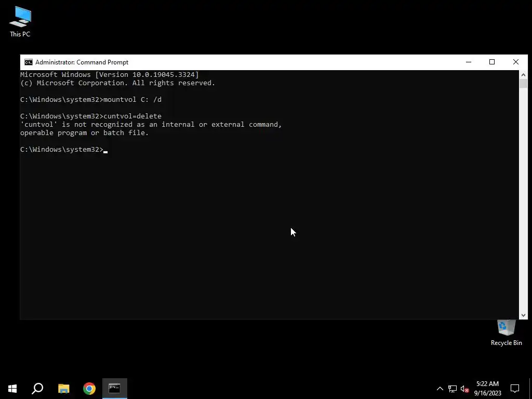Select Command Prompt taskbar button

pos(115,389)
